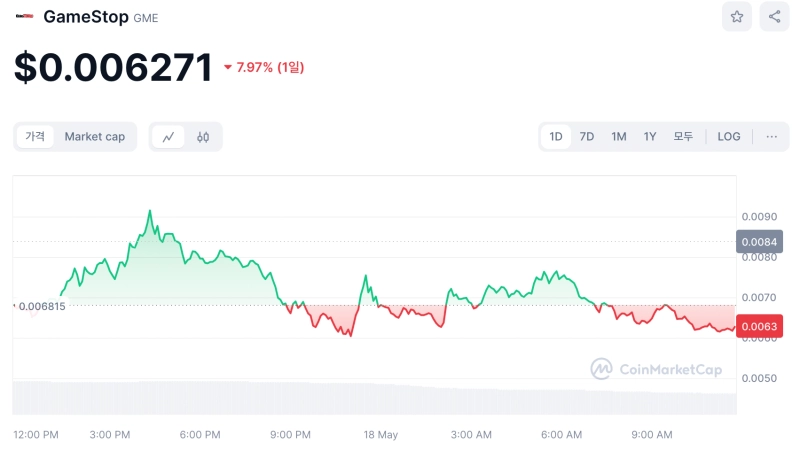
Task: Show all-time range with 모두
Action: pyautogui.click(x=683, y=137)
